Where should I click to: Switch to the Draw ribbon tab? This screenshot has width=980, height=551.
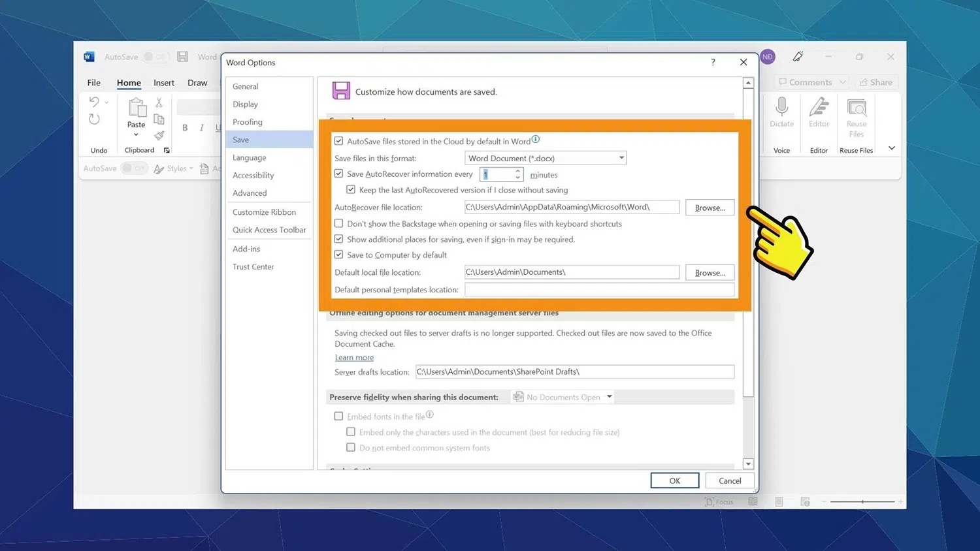tap(197, 83)
